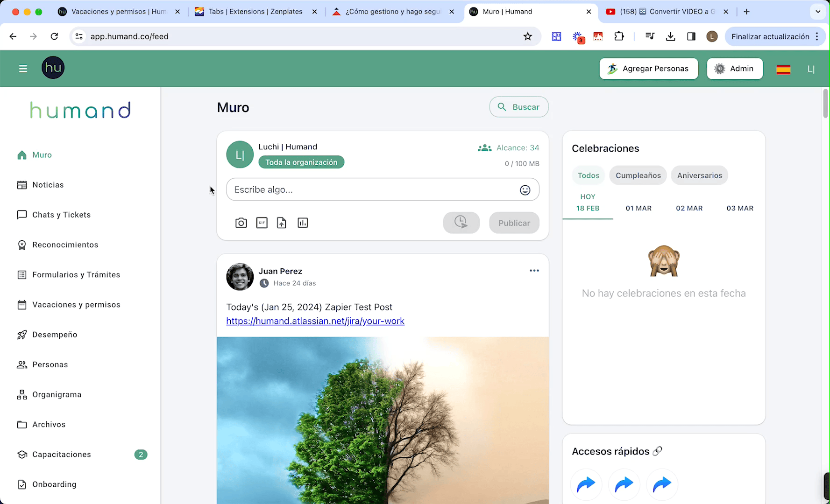Click the schedule post clock button
Screen dimensions: 830x504
461,223
